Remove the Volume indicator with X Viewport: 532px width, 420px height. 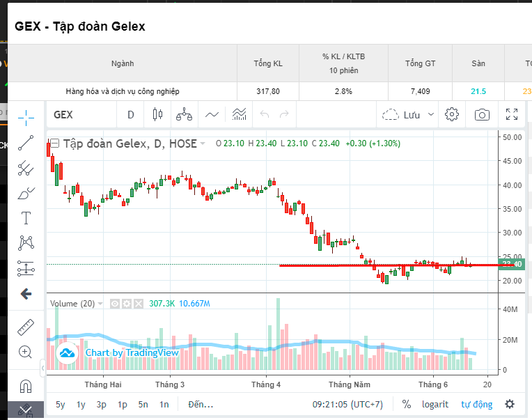tap(139, 304)
